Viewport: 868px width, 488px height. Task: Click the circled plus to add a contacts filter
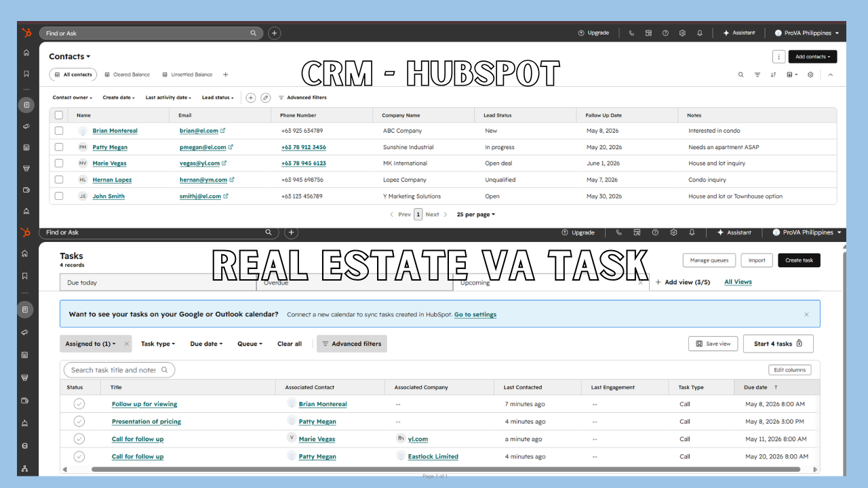click(x=250, y=98)
